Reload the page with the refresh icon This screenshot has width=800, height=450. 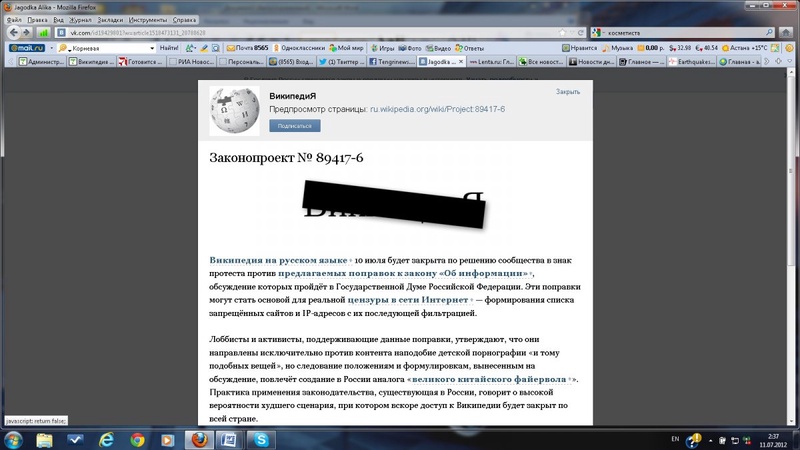580,33
